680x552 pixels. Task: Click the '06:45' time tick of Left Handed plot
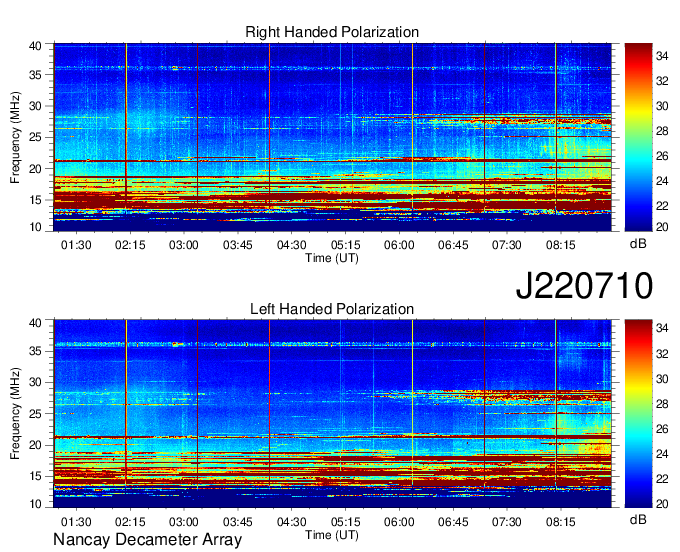453,522
